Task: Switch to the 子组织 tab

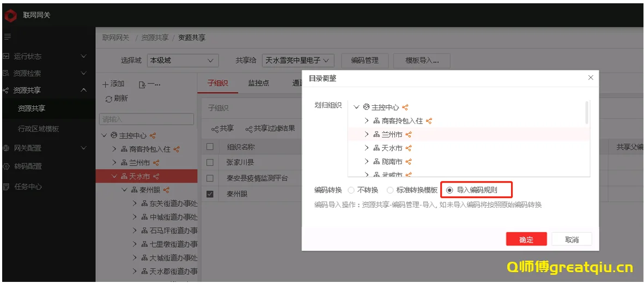Action: (218, 83)
